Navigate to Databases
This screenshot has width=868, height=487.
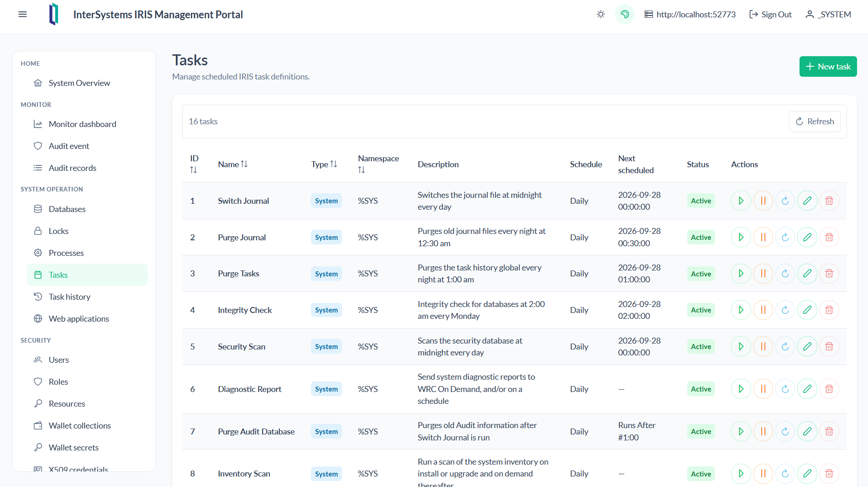[x=87, y=209]
